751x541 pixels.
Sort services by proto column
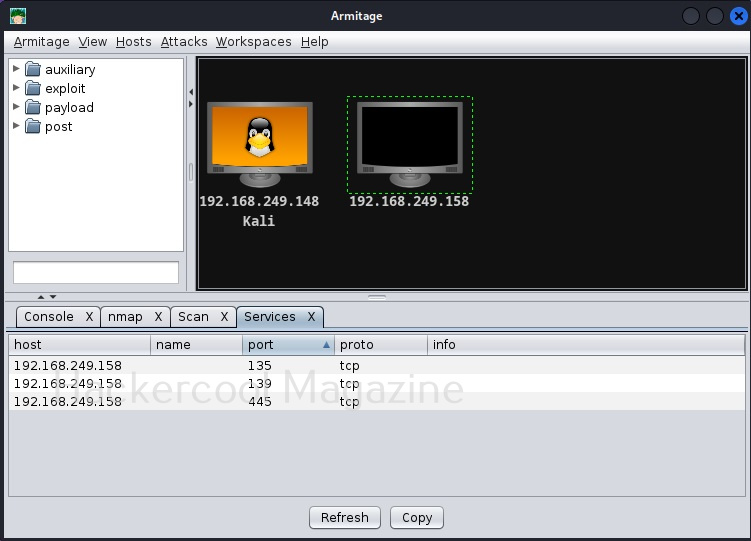coord(381,345)
